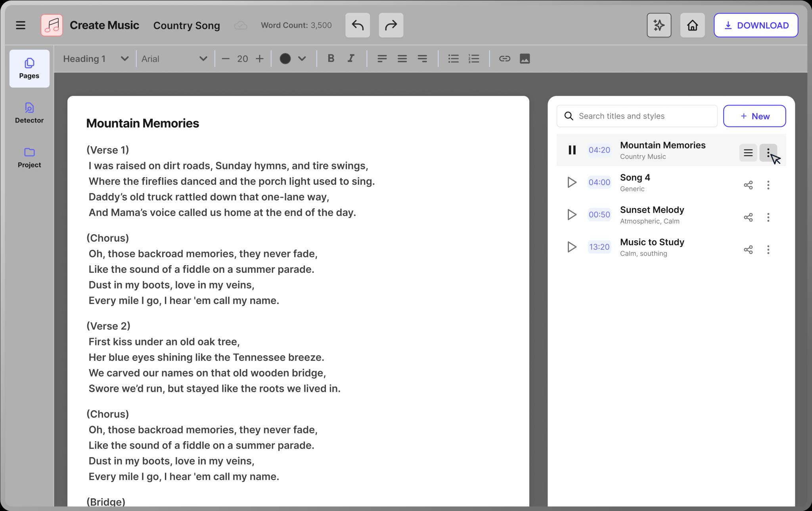The width and height of the screenshot is (812, 511).
Task: Open the Project sidebar tab
Action: tap(29, 157)
